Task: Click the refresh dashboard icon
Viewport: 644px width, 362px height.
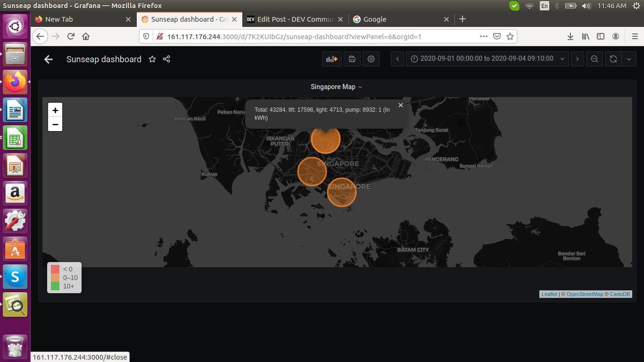Action: (613, 59)
